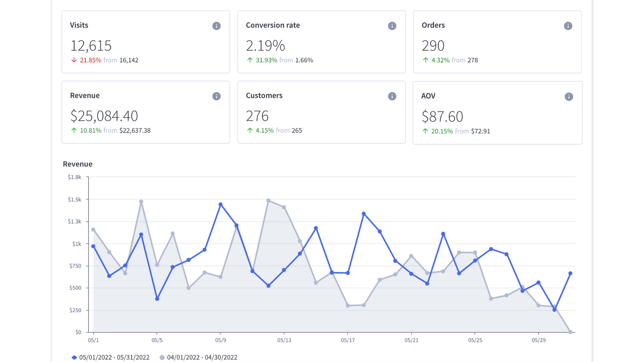Click the previous AOV value $72.91

(480, 131)
